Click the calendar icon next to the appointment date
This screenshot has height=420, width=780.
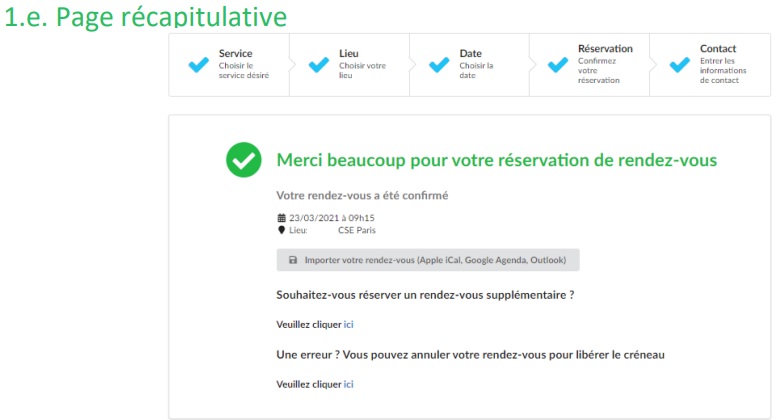(x=281, y=217)
